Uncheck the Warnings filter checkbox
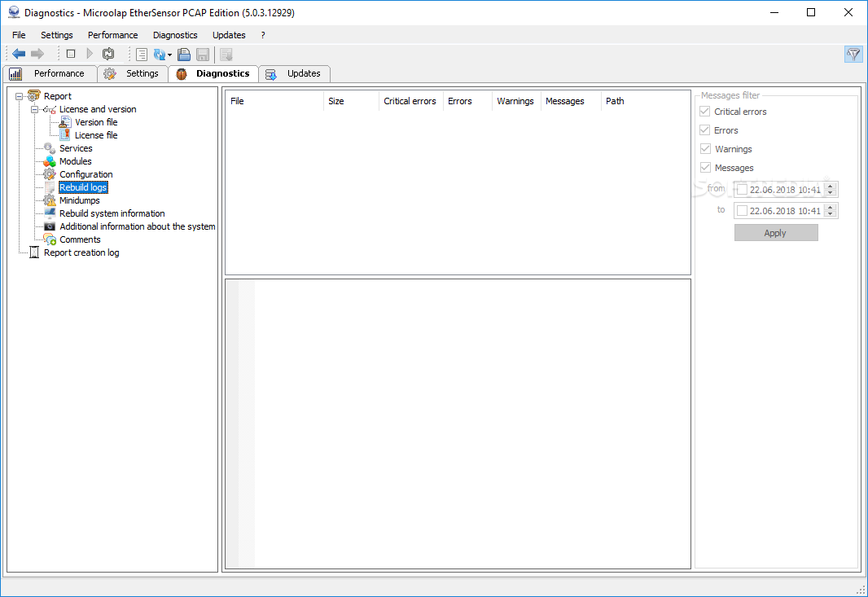 pyautogui.click(x=704, y=149)
